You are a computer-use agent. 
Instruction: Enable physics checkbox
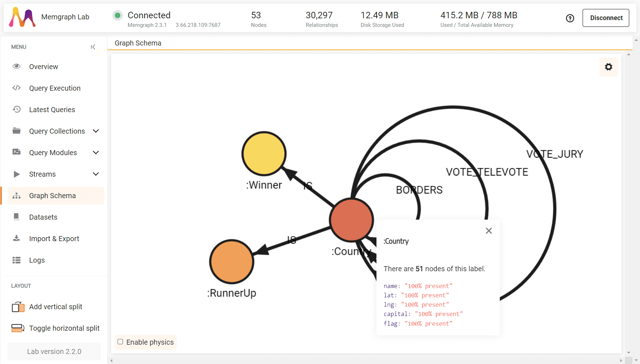point(120,342)
